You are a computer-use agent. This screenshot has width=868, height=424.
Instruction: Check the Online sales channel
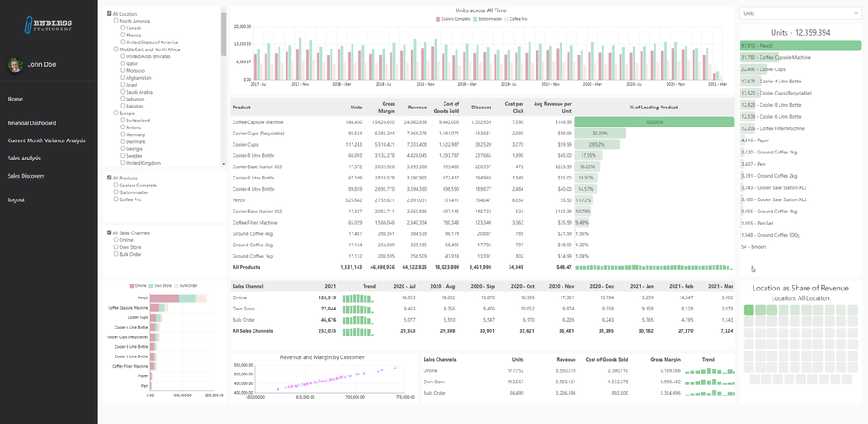115,240
